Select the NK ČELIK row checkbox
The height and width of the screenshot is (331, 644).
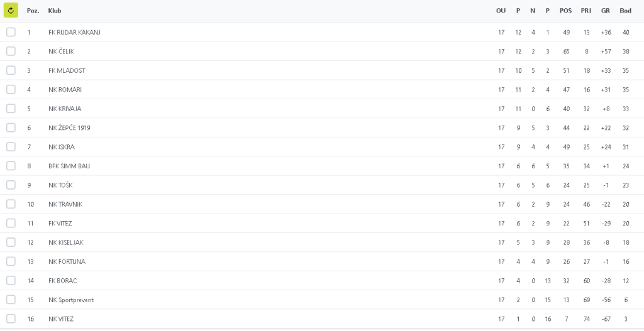11,52
